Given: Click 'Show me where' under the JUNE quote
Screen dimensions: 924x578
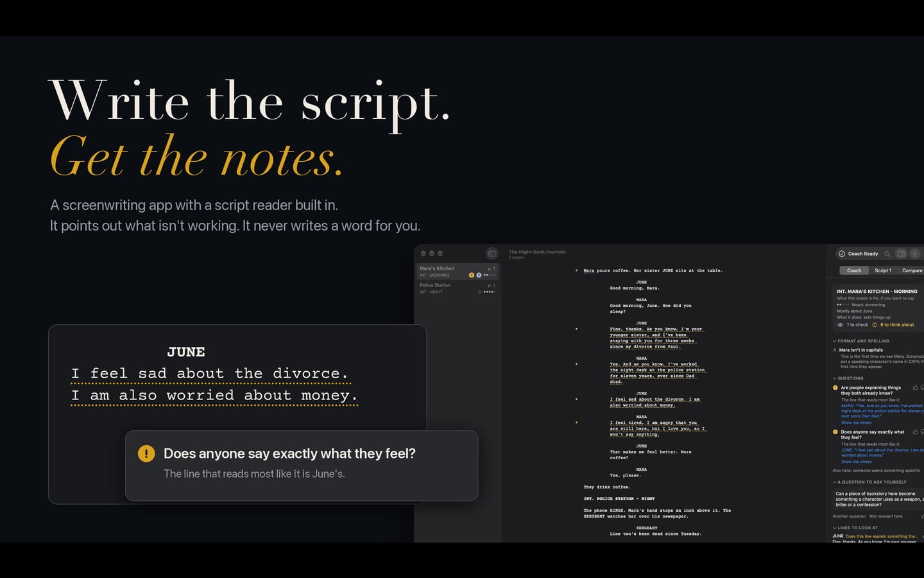Looking at the screenshot, I should pos(857,462).
